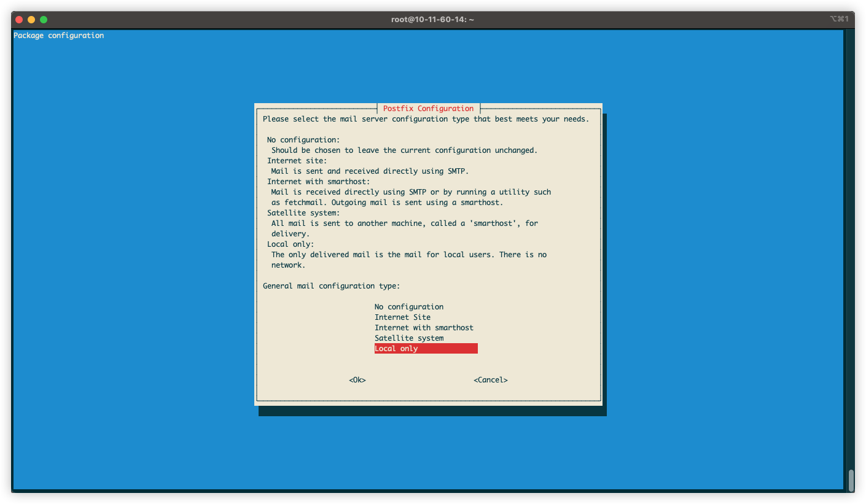Select "Satellite system" list entry
Screen dimensions: 866x504
coord(409,338)
